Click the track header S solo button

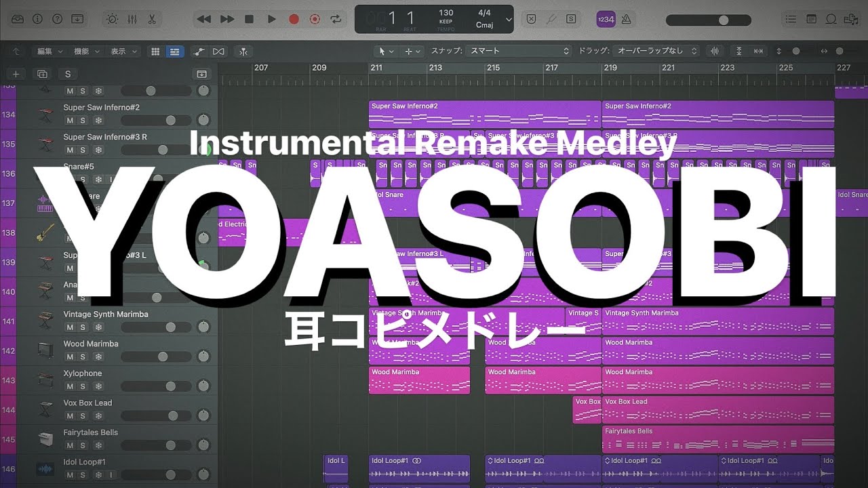click(67, 74)
